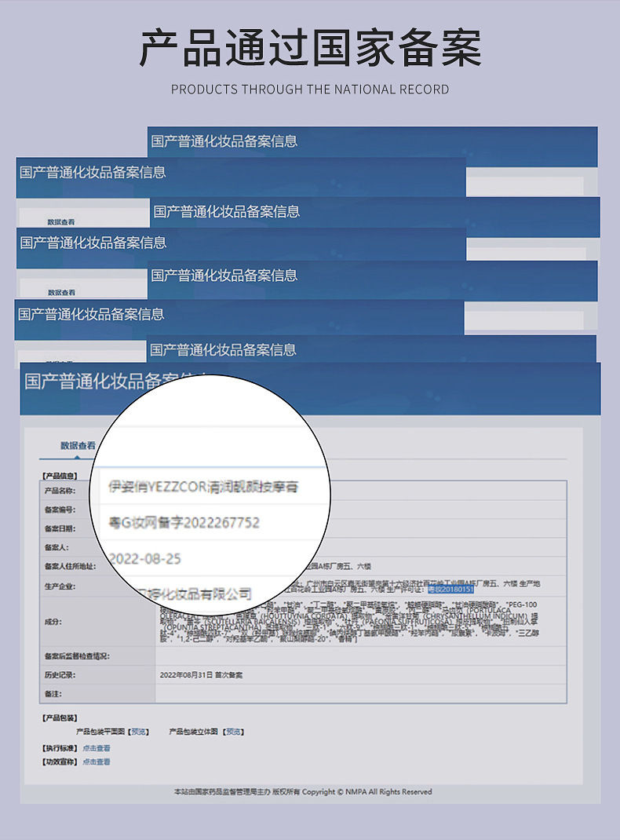620x840 pixels.
Task: Click the 备案编号 row label
Action: 60,509
